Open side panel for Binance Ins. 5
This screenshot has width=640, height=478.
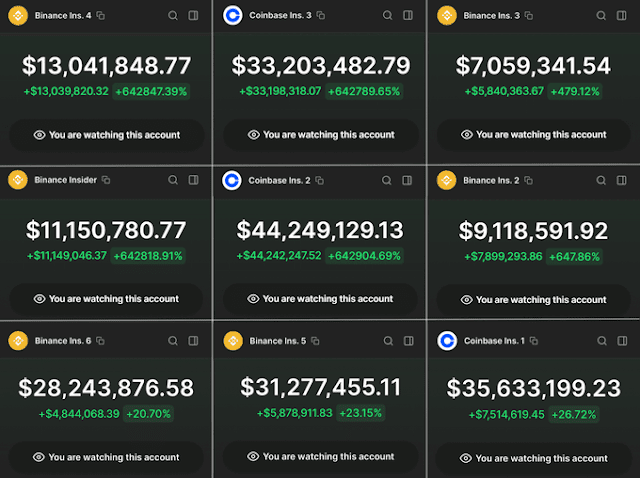pos(409,341)
